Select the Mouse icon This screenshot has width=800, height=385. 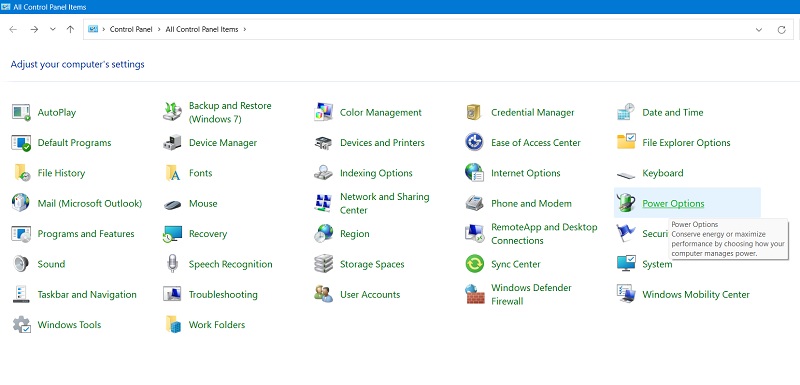pyautogui.click(x=172, y=204)
